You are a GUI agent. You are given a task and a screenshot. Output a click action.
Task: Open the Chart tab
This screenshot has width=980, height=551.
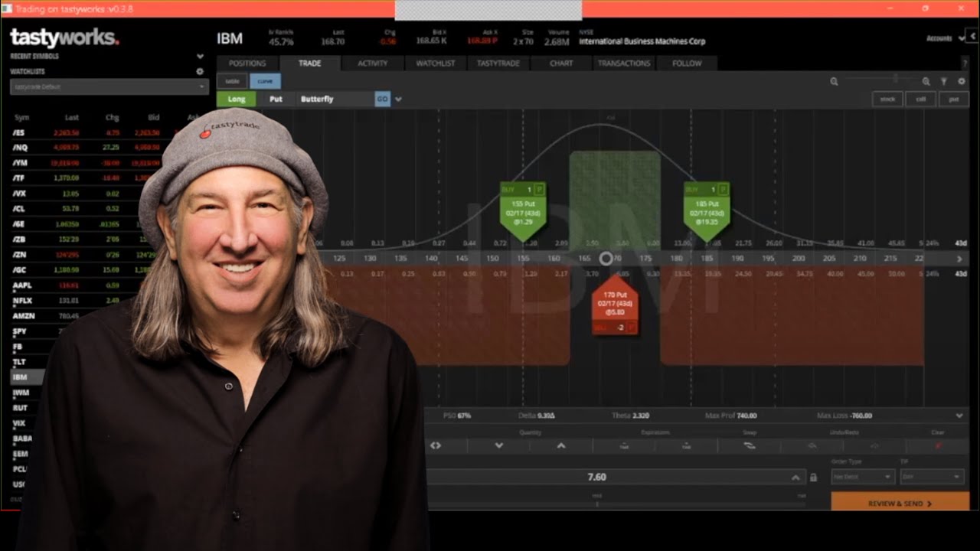pos(561,64)
